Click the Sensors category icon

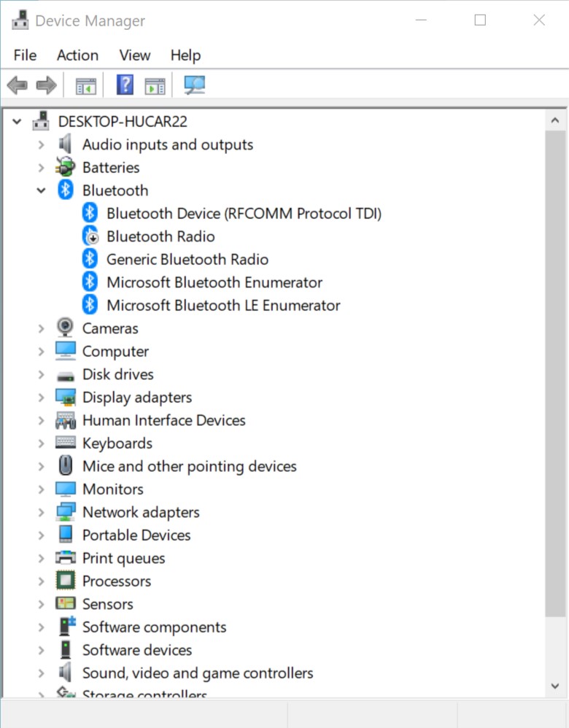pyautogui.click(x=66, y=603)
